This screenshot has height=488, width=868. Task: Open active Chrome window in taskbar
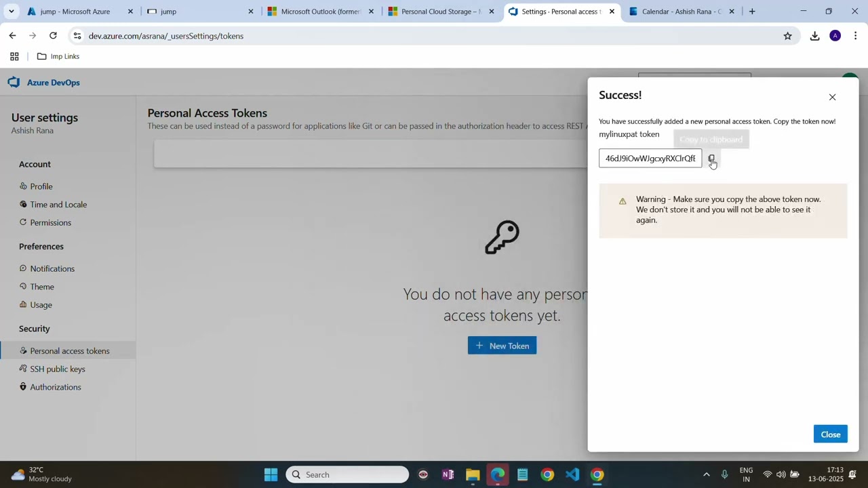(597, 474)
